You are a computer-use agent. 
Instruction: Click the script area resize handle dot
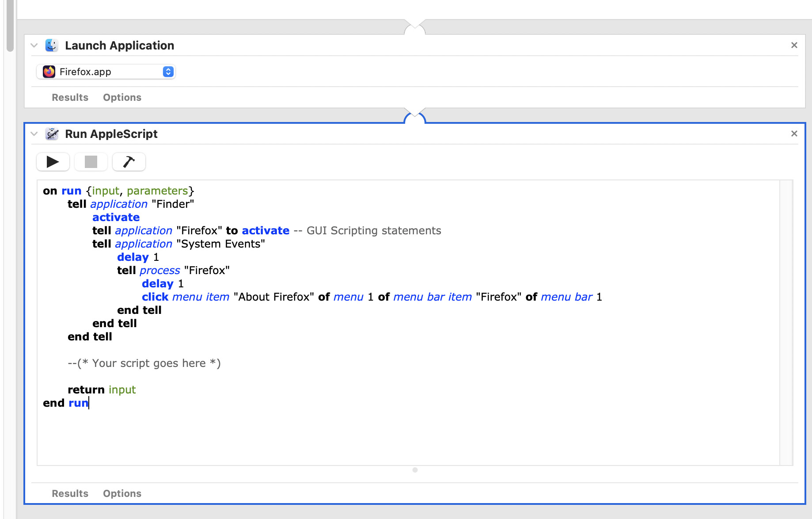[x=415, y=470]
